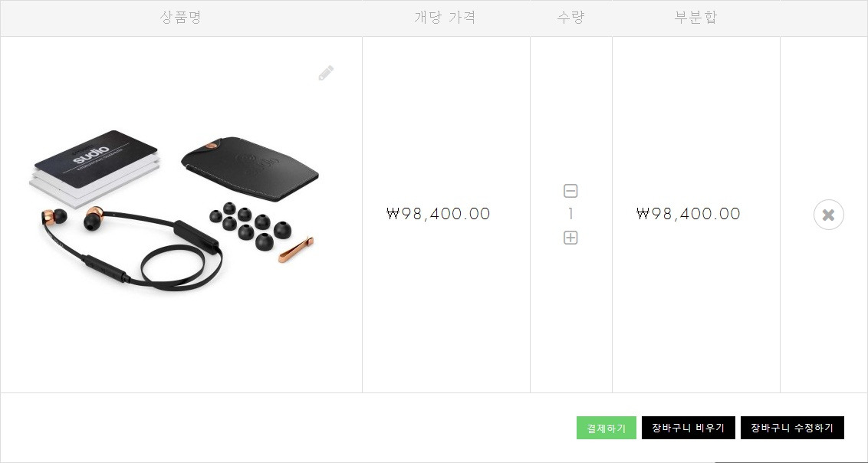Screen dimensions: 868x463
Task: Select the 수량 column header
Action: click(570, 17)
